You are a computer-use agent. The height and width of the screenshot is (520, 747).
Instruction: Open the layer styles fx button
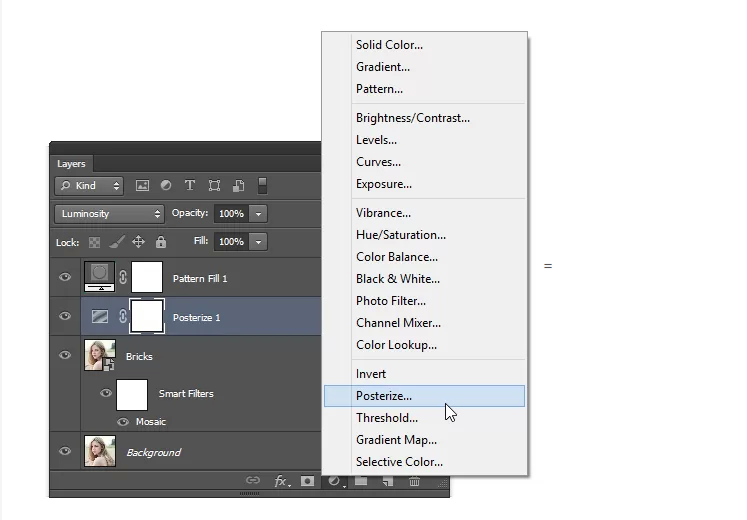[x=282, y=481]
